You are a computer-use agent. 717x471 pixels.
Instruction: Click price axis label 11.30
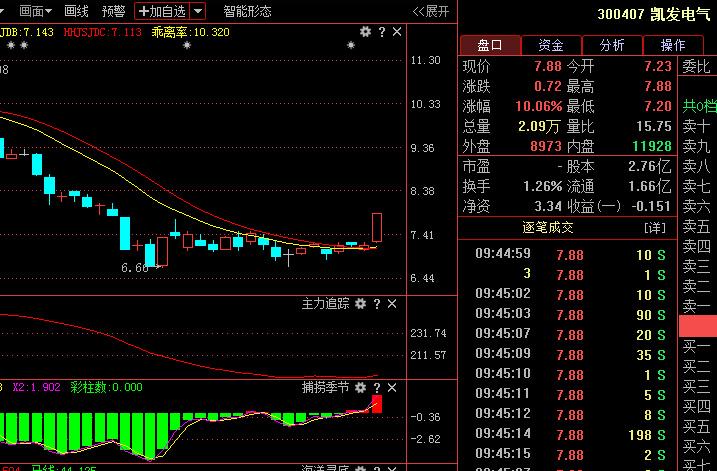coord(425,60)
